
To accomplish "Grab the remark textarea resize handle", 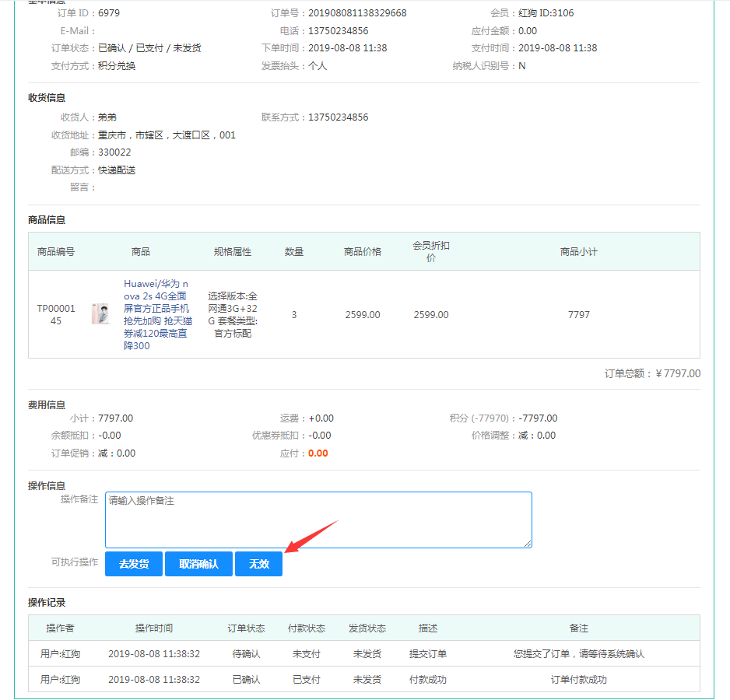I will 528,543.
